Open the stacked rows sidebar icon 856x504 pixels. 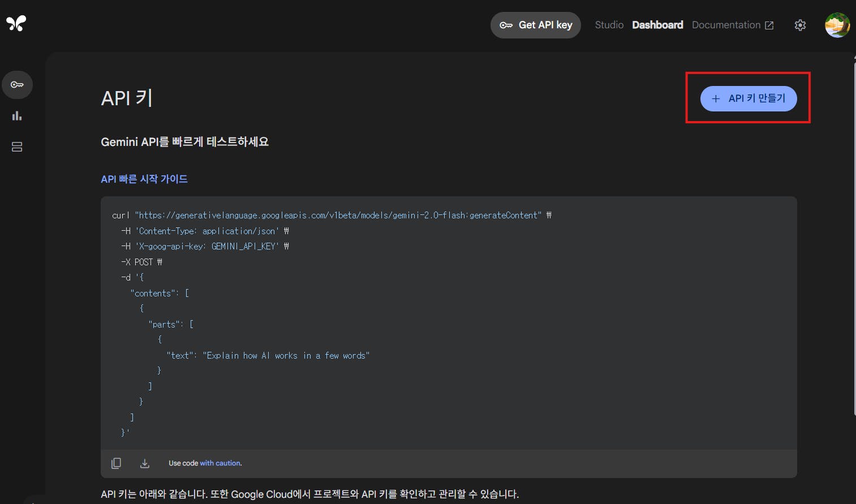[17, 147]
